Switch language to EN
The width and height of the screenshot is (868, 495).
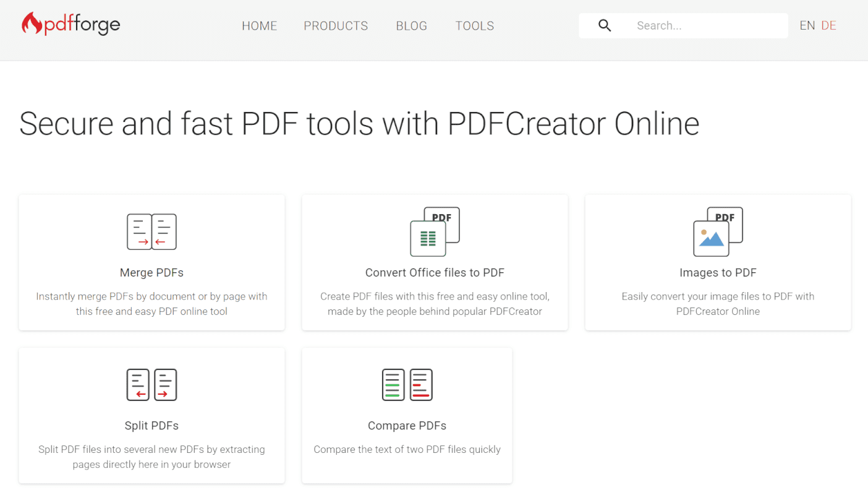point(807,25)
